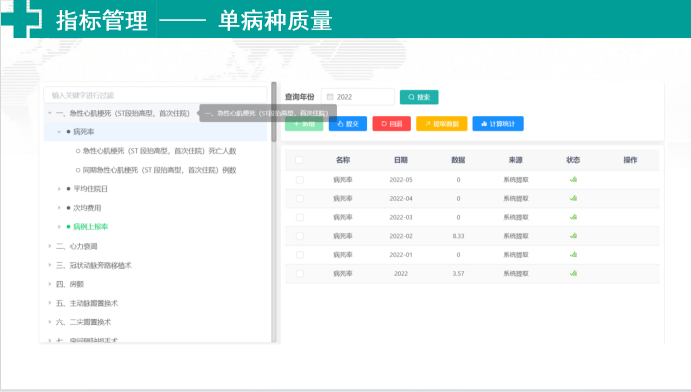Tick the checkbox for the 2022-03 row
691x392 pixels.
pos(300,217)
